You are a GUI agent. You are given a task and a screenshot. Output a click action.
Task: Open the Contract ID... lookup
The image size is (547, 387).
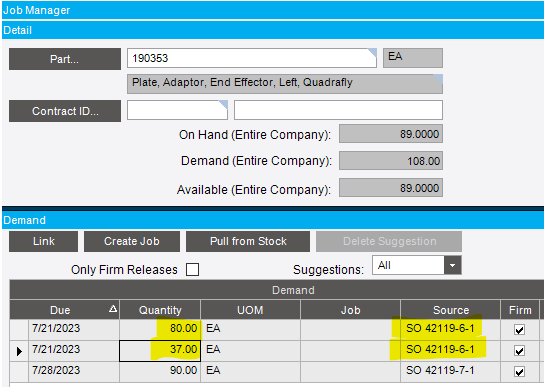65,111
